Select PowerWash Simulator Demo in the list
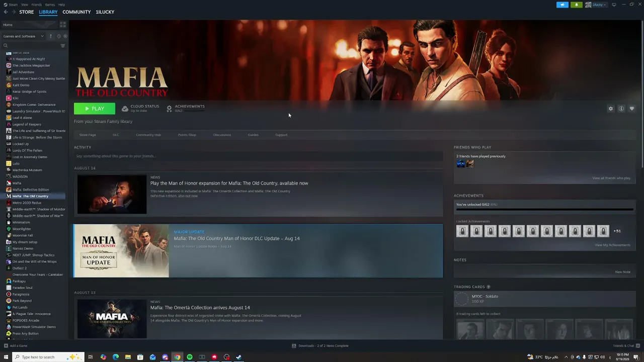Viewport: 644px width, 362px height. (x=34, y=327)
